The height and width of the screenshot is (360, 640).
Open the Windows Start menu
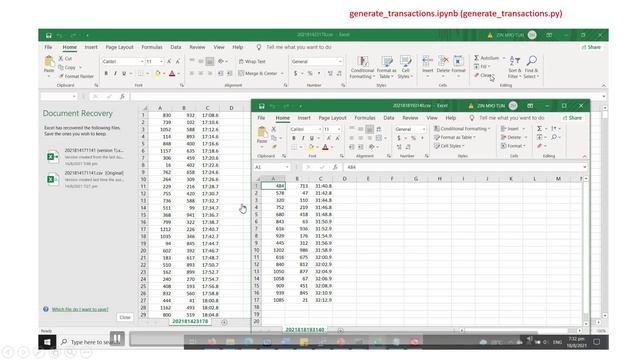pos(47,342)
